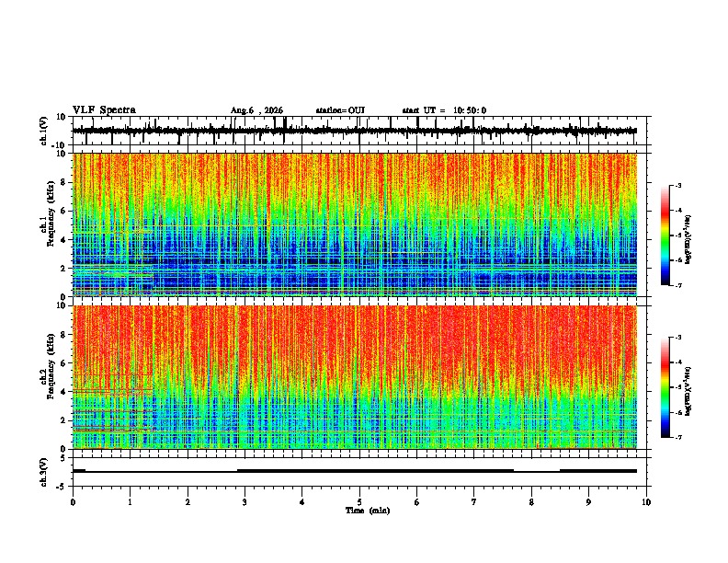Click the '5' tick of the ch.3(V) axis
728x563 pixels.
pyautogui.click(x=64, y=458)
